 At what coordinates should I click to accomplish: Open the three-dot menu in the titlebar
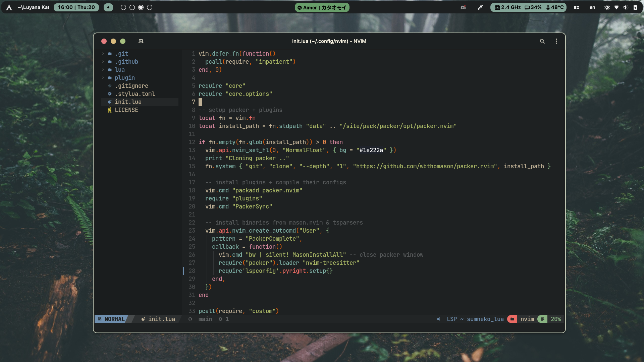[x=556, y=41]
